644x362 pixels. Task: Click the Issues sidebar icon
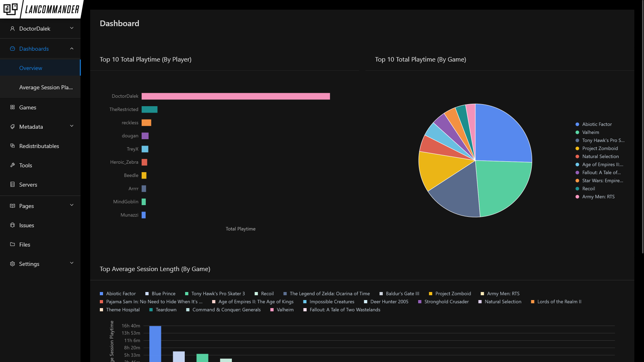pyautogui.click(x=12, y=225)
